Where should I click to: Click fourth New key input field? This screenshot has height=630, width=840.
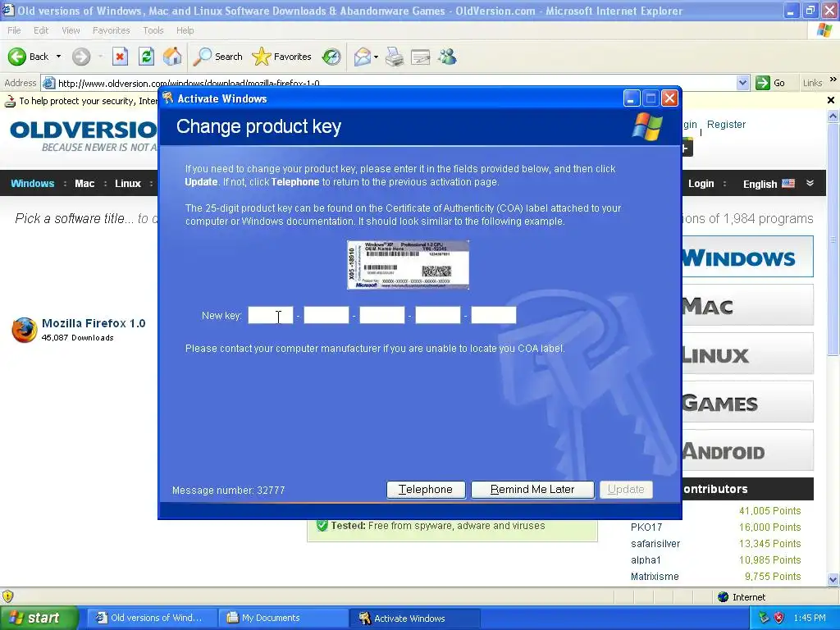point(438,315)
